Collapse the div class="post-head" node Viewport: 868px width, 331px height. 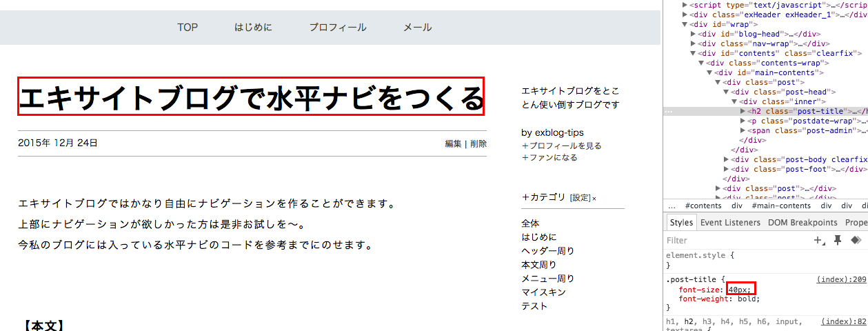(x=727, y=92)
